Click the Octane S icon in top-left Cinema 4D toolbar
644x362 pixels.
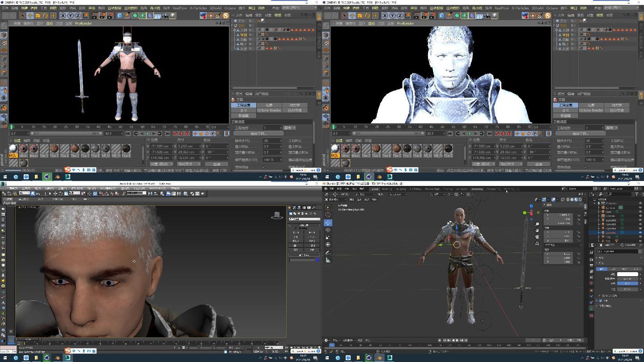coord(225,16)
